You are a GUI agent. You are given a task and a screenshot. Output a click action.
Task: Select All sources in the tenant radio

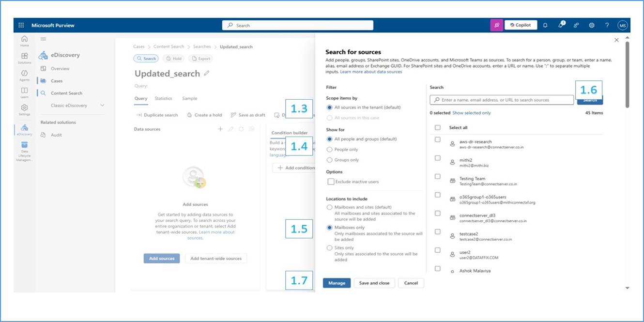click(330, 107)
